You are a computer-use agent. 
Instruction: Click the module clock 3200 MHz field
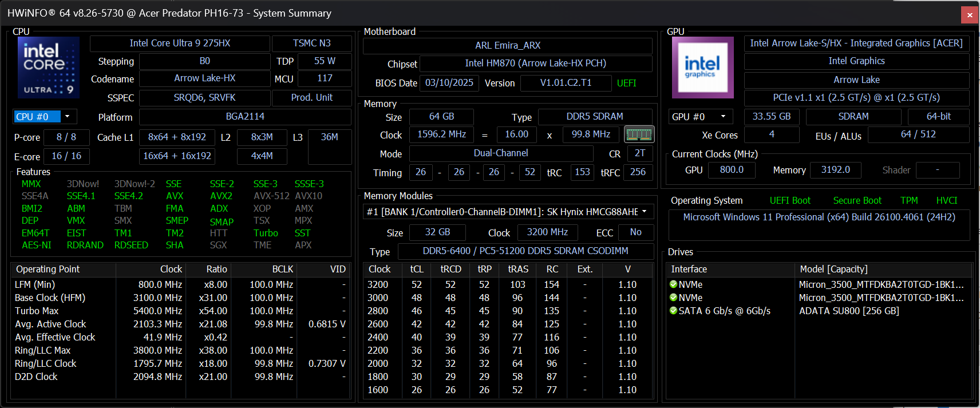click(548, 232)
